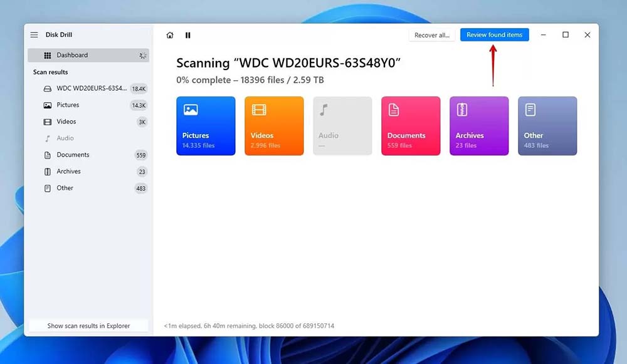Open Documents in the sidebar list

coord(73,155)
